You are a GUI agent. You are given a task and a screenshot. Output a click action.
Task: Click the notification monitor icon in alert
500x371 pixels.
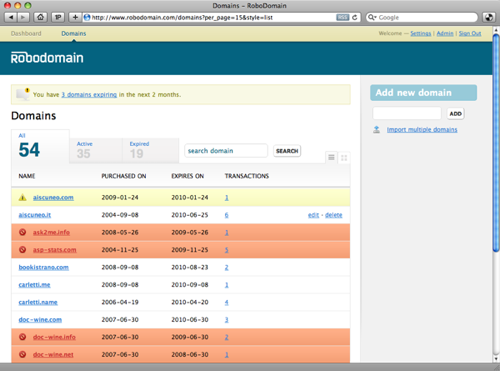[23, 94]
